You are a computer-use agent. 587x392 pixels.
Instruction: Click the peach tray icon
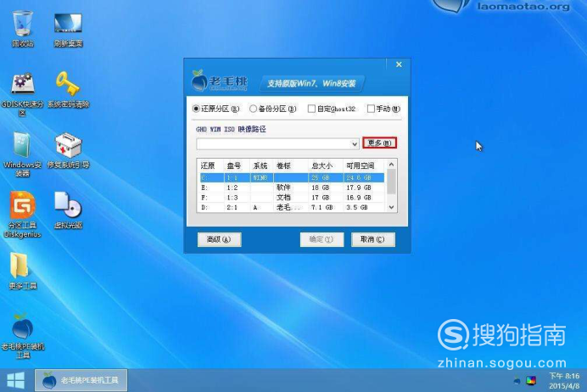517,381
